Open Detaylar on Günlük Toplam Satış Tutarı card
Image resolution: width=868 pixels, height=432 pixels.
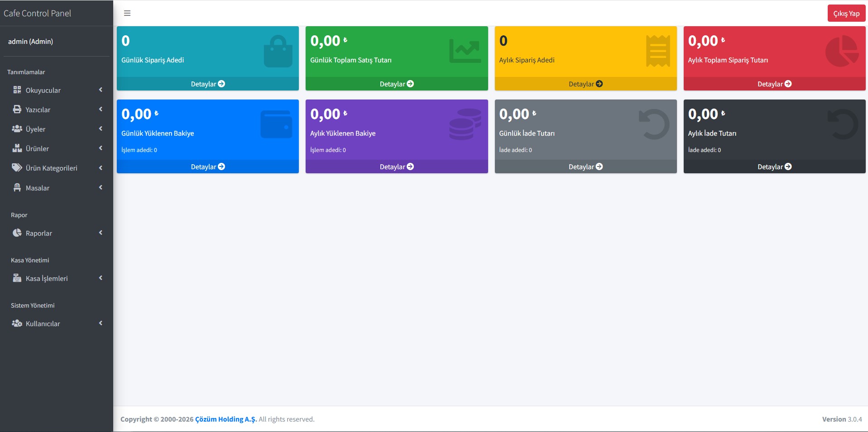(397, 84)
